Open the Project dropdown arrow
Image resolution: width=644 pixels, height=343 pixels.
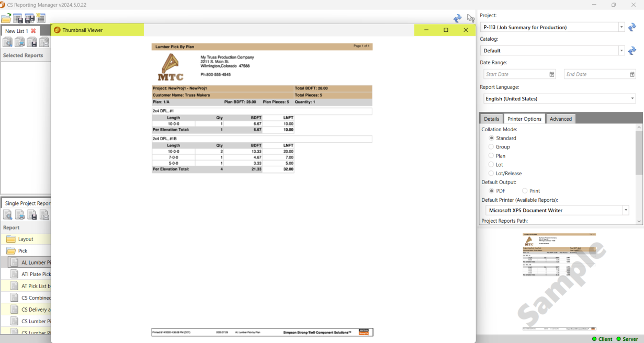click(x=622, y=27)
